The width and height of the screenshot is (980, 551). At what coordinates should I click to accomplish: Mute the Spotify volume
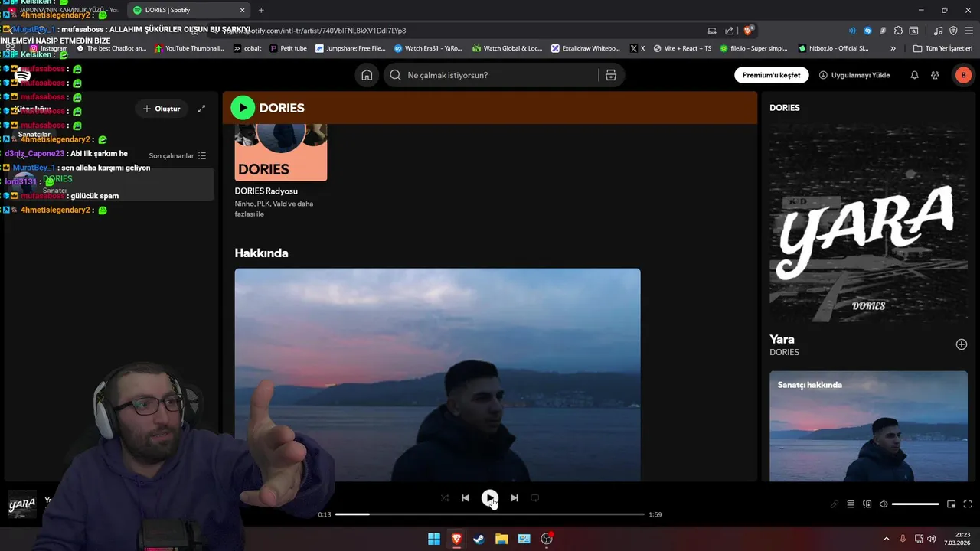(x=884, y=504)
